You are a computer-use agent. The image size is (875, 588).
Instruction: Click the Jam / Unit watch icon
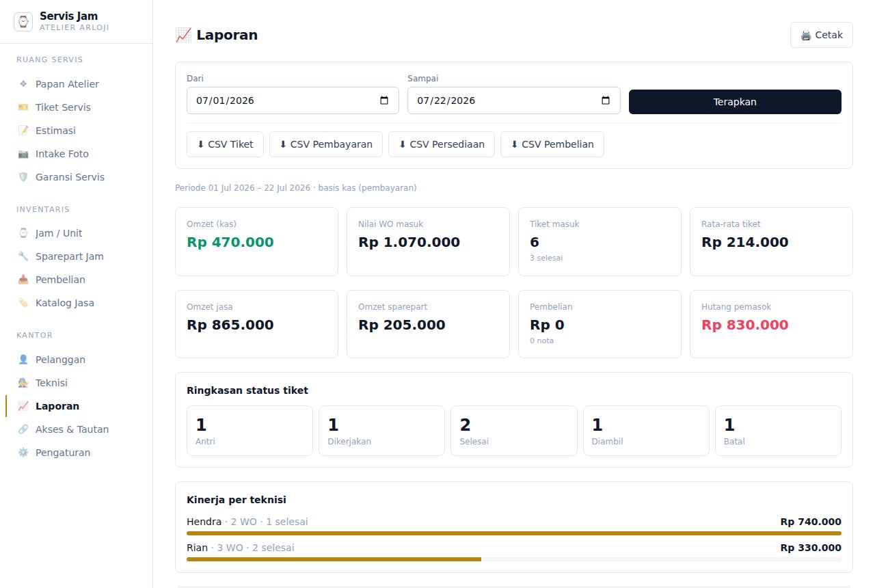(23, 233)
